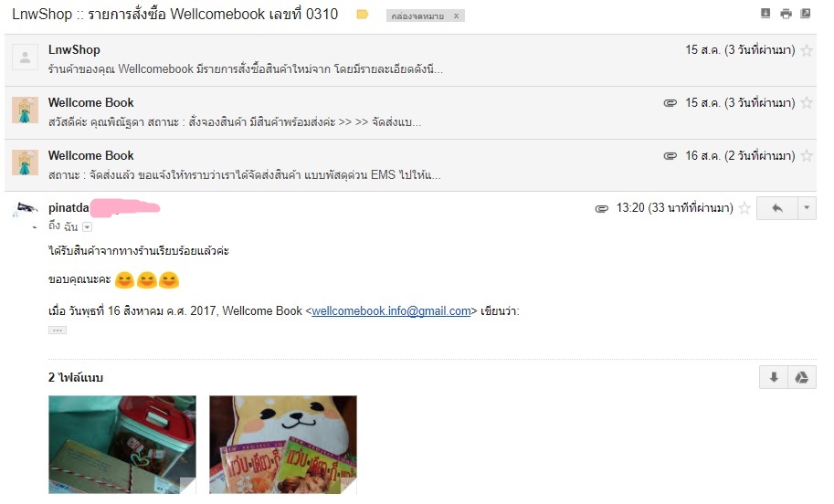Show trimmed content with the ellipsis button
Image resolution: width=834 pixels, height=504 pixels.
58,331
